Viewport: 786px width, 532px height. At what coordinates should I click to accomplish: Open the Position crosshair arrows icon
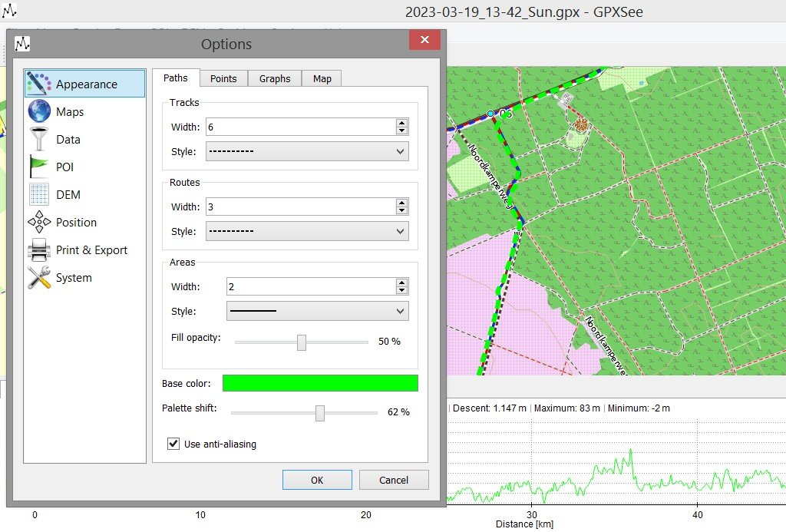(x=39, y=223)
